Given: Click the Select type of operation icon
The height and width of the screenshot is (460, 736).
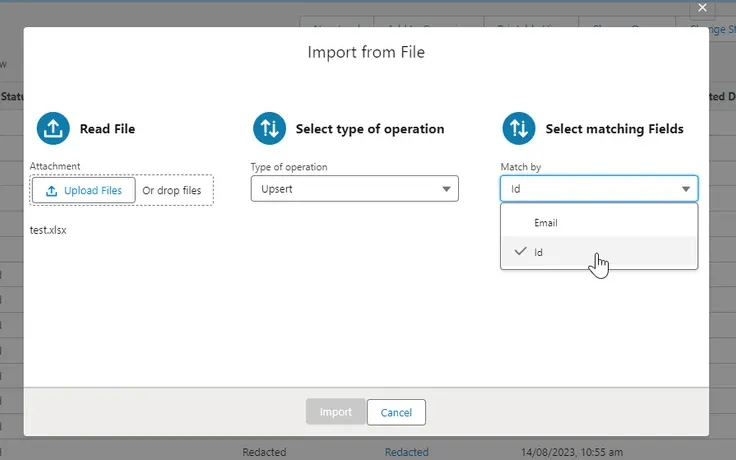Looking at the screenshot, I should point(269,128).
